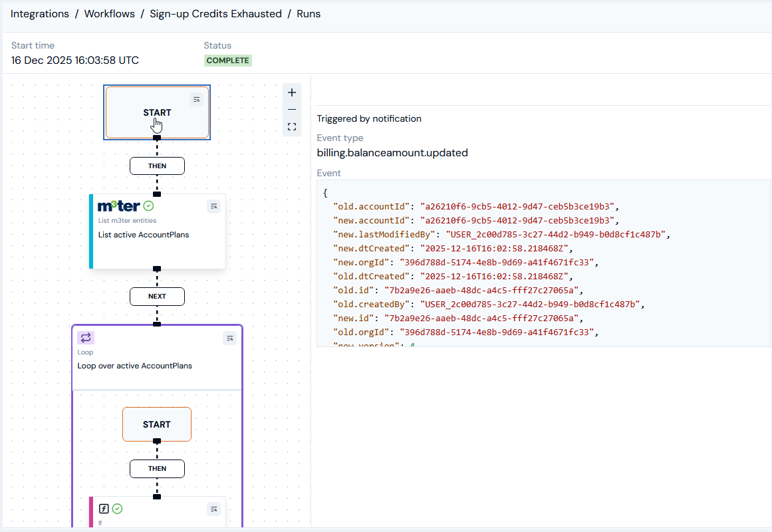772x532 pixels.
Task: Click the old.id JSON line
Action: 458,291
